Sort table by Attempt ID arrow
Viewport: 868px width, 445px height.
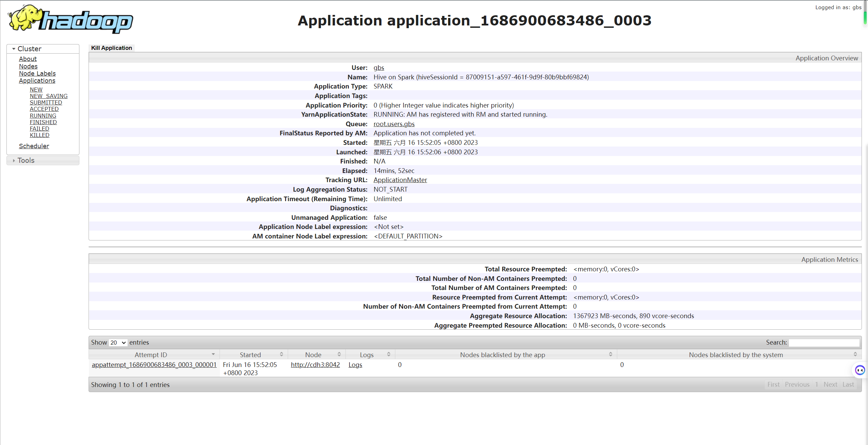coord(213,354)
